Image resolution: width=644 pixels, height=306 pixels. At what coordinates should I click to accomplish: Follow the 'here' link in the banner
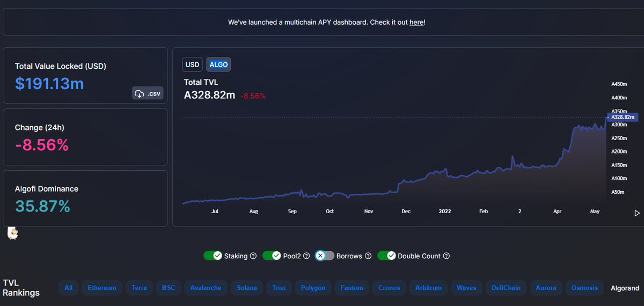point(416,23)
